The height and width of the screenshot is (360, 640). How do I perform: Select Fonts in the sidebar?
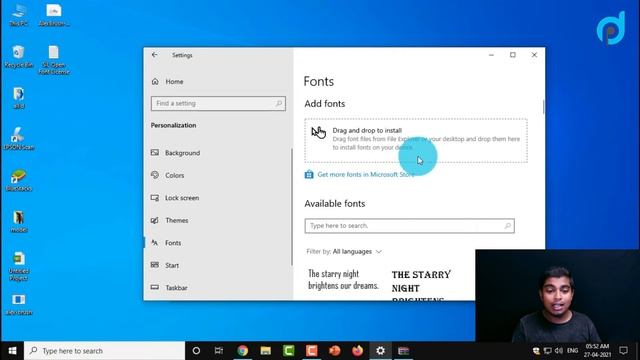173,242
